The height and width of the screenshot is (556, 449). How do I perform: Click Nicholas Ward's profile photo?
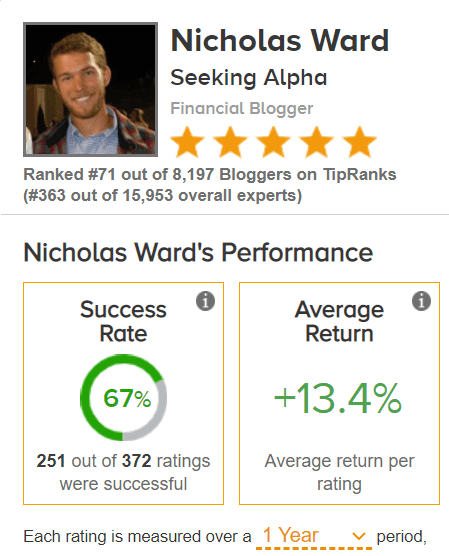tap(90, 89)
